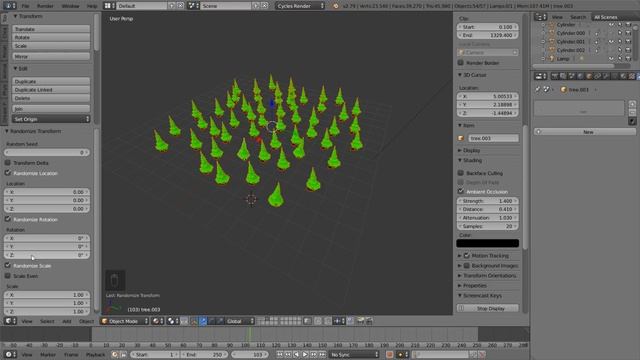Image resolution: width=640 pixels, height=360 pixels.
Task: Jump to the timeline's first frame
Action: pos(280,355)
